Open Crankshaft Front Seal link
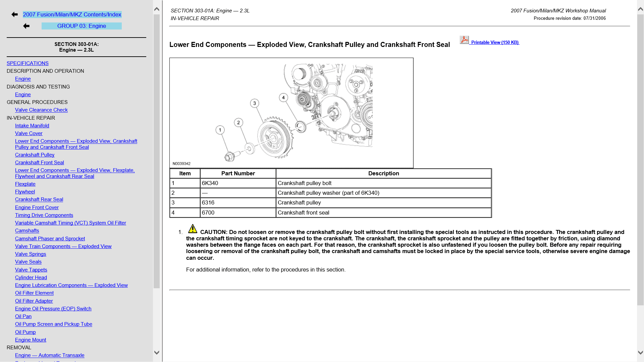This screenshot has width=644, height=362. pos(39,163)
